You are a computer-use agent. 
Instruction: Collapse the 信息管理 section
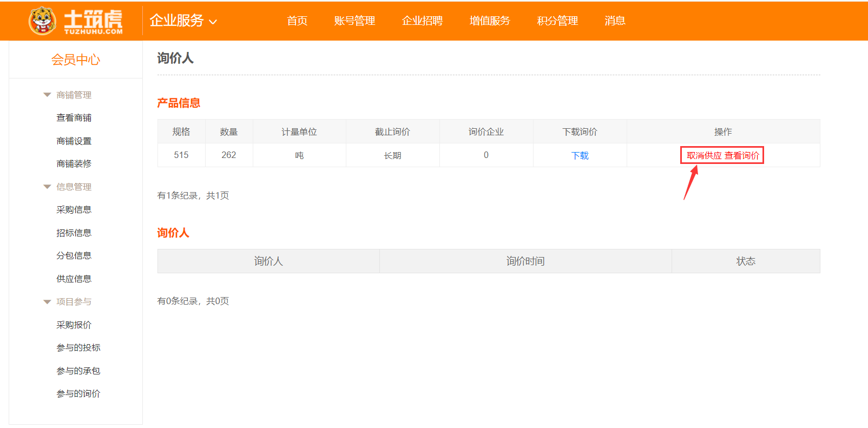(48, 187)
